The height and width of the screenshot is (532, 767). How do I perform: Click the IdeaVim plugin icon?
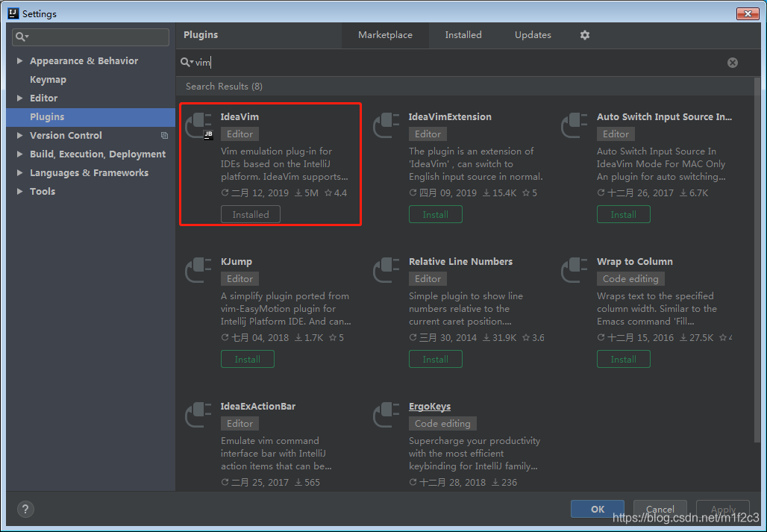click(199, 125)
